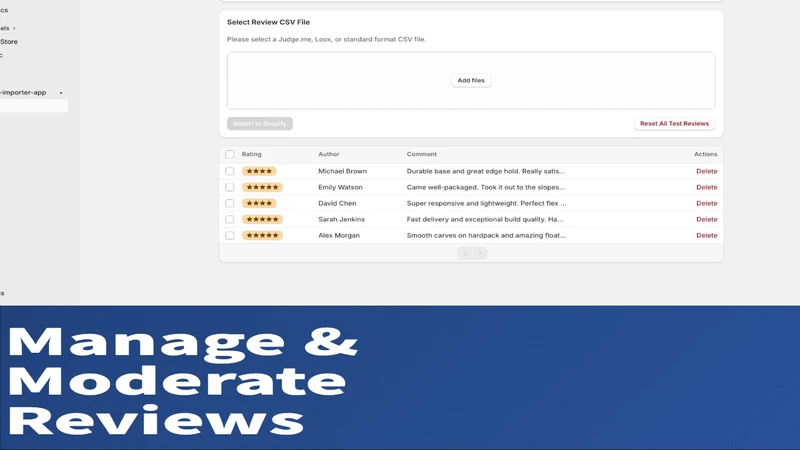Click the Import to Shopify button
The height and width of the screenshot is (450, 800).
click(260, 123)
